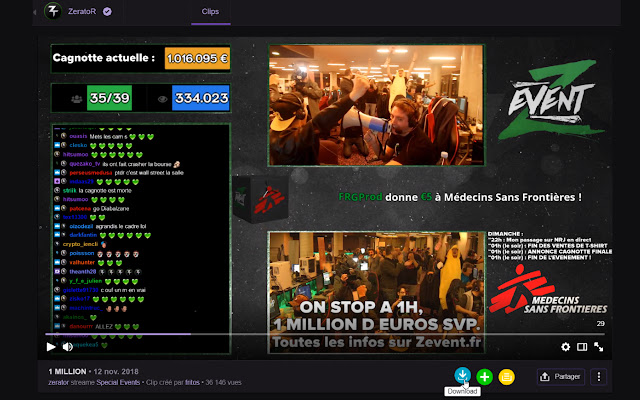Screen dimensions: 640x400
Task: Open ZeratoR channel avatar
Action: 53,11
